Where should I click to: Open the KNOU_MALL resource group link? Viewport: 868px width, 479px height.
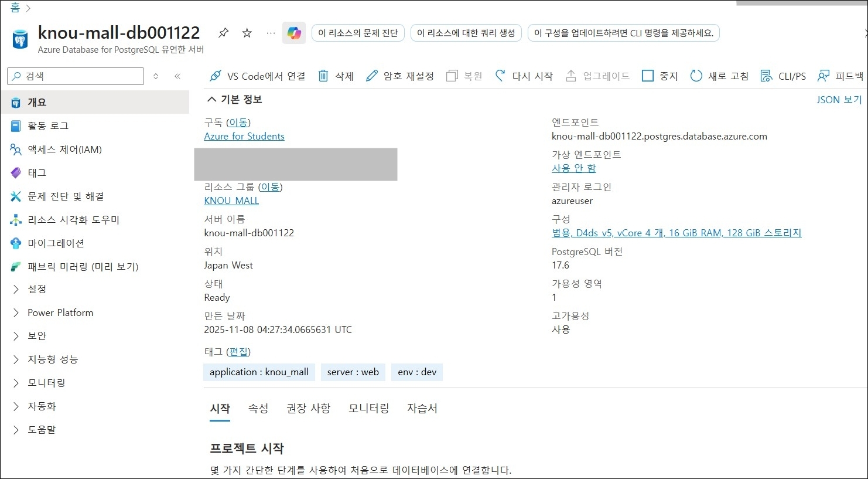pyautogui.click(x=231, y=201)
